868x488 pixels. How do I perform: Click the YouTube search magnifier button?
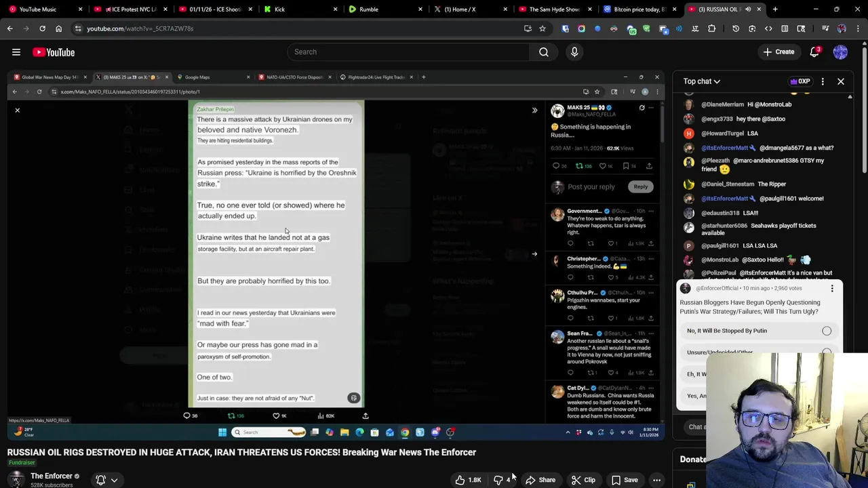click(544, 52)
